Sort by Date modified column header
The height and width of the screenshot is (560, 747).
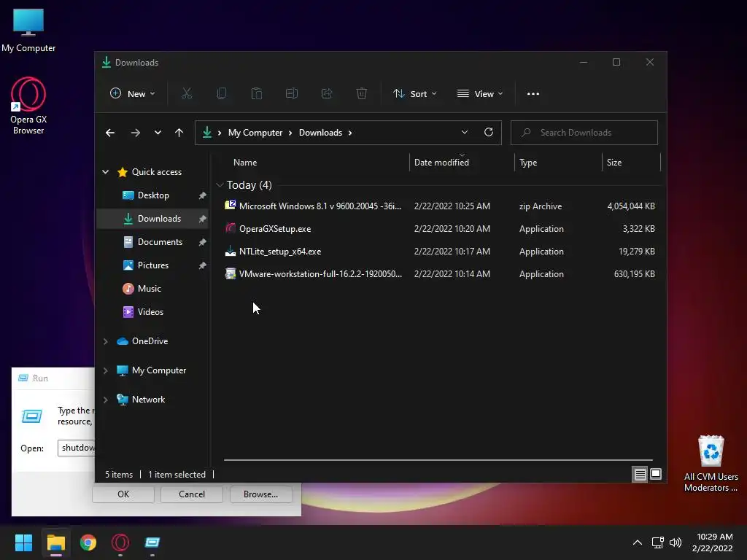(x=462, y=163)
